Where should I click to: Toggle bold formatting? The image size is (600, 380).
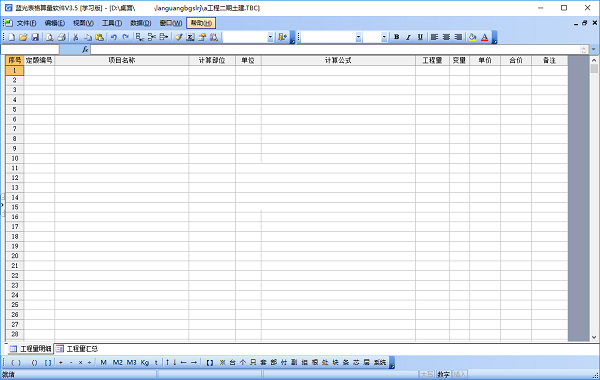[396, 37]
